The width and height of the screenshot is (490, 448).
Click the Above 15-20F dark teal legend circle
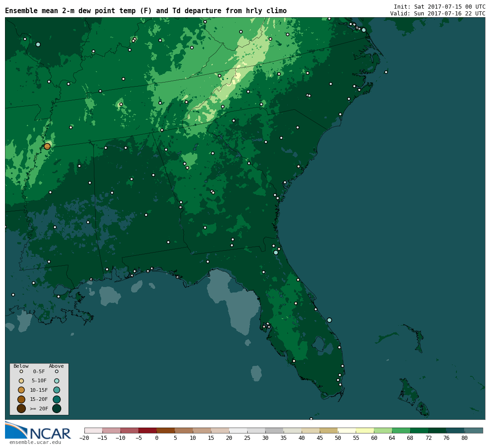[x=57, y=399]
